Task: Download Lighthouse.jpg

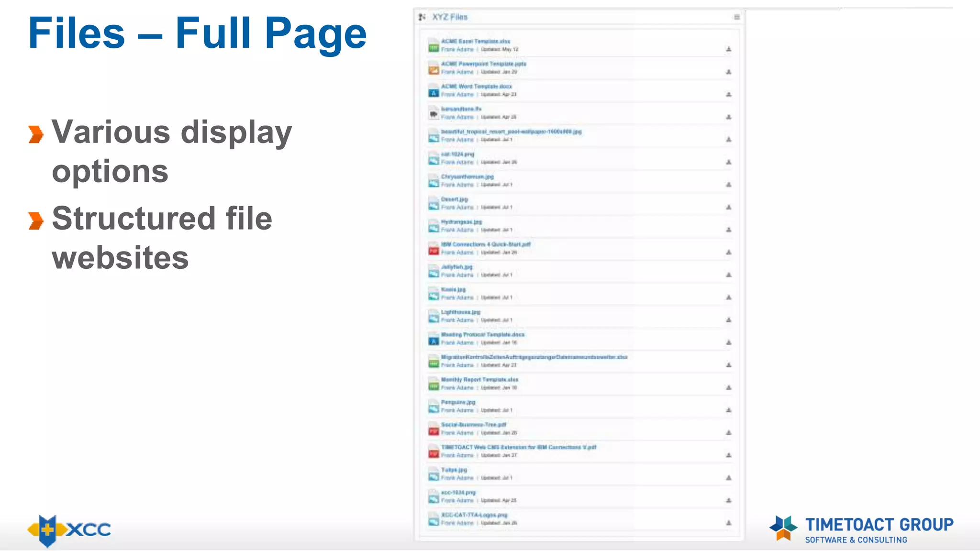Action: coord(728,320)
